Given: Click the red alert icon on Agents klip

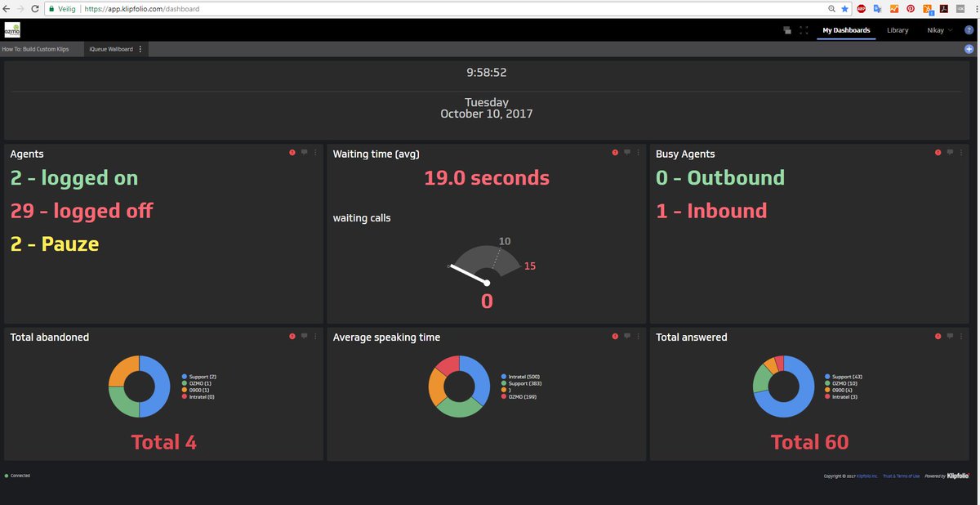Looking at the screenshot, I should point(292,152).
